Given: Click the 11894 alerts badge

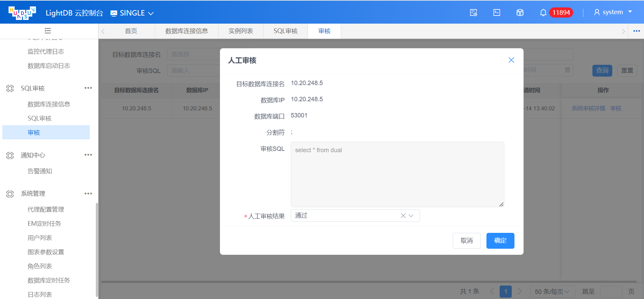Looking at the screenshot, I should 561,12.
